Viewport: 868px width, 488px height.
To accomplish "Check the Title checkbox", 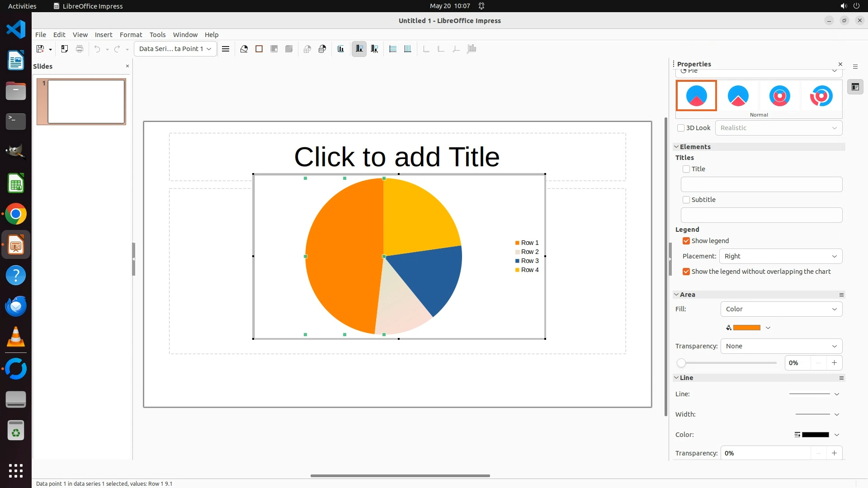I will 686,169.
